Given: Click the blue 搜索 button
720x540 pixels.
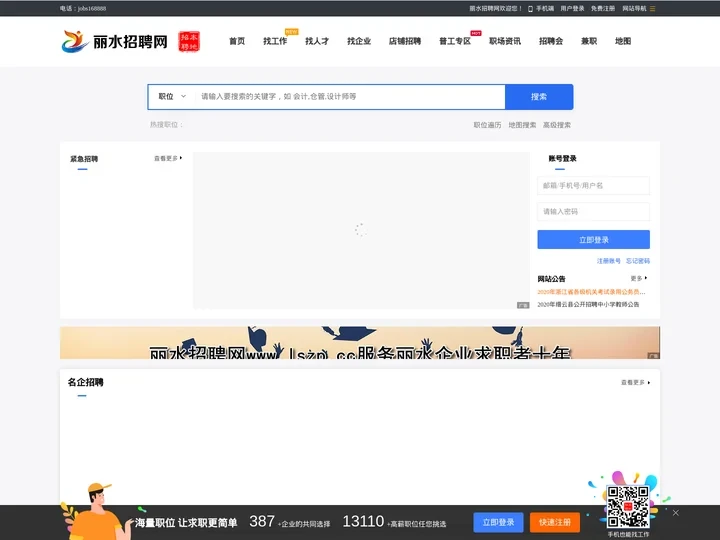Looking at the screenshot, I should click(539, 96).
